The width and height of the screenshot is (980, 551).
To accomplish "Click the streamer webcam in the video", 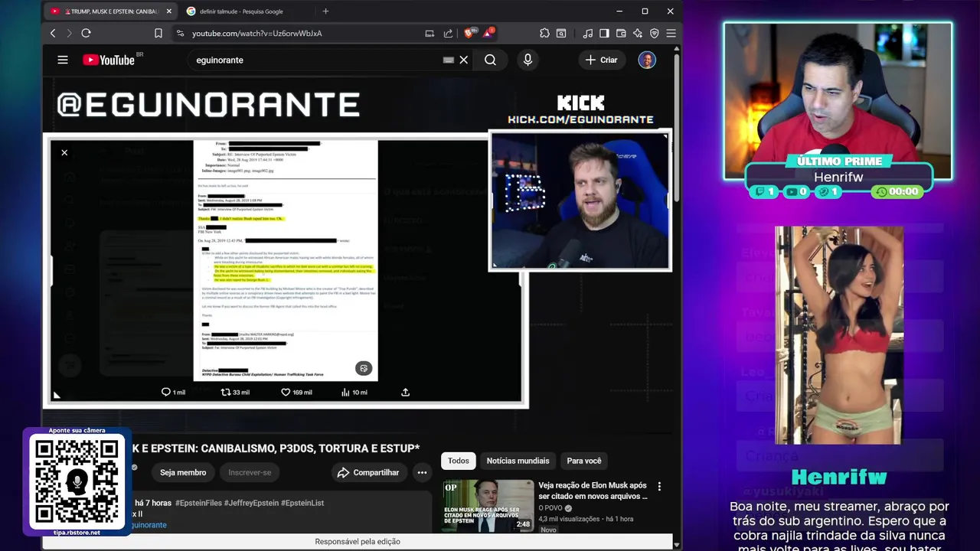I will [580, 201].
